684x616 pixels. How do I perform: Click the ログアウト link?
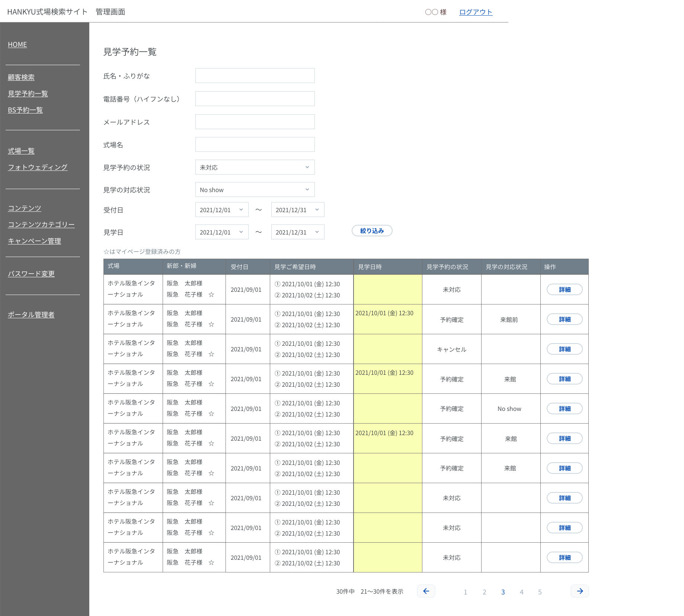click(475, 12)
